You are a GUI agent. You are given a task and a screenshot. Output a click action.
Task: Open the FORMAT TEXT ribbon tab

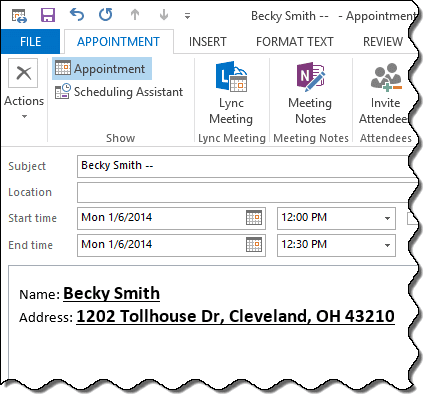[295, 42]
